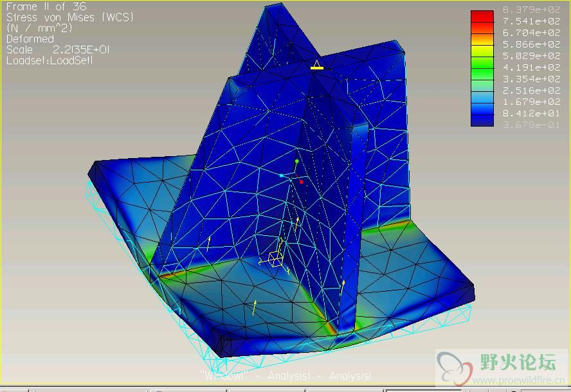Select the "Scale 2.2135E+01" text
Viewport: 571px width, 392px height.
click(58, 49)
